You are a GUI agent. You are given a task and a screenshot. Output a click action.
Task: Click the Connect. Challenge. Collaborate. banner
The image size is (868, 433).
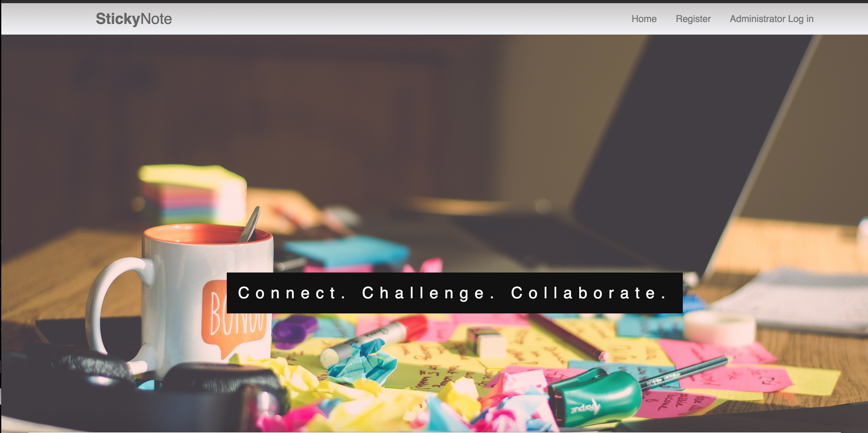pyautogui.click(x=454, y=293)
